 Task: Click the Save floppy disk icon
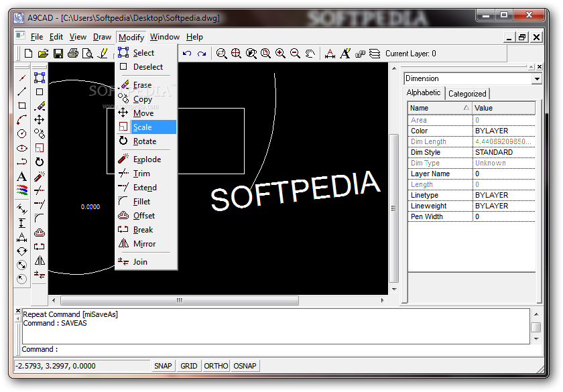pyautogui.click(x=58, y=54)
